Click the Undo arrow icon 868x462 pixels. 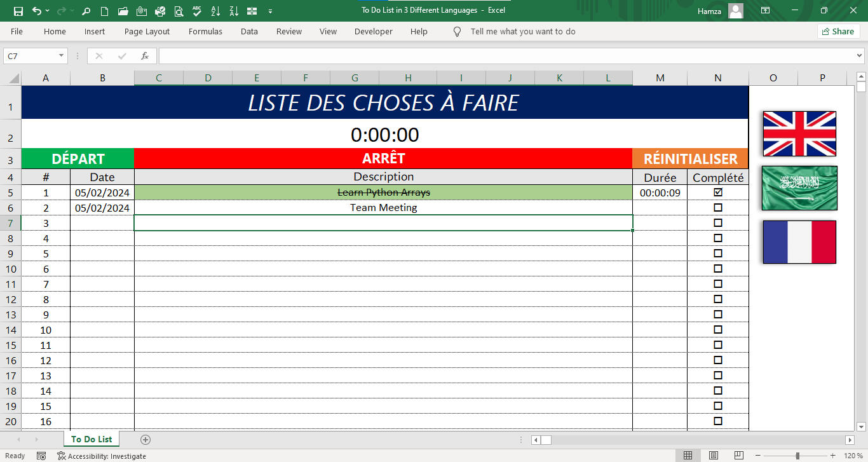36,11
